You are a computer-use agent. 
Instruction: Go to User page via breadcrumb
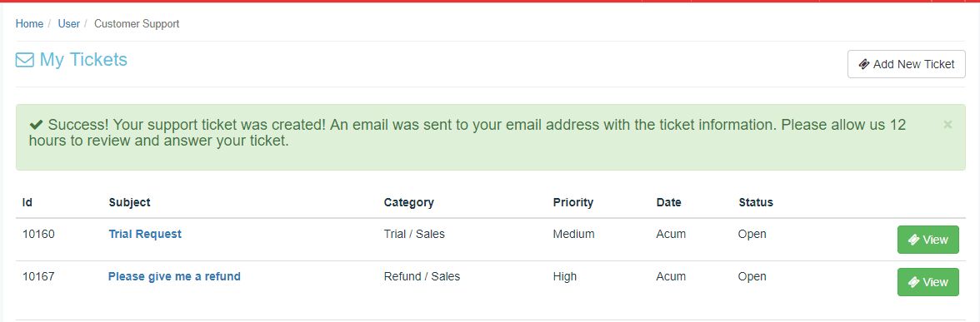point(68,23)
